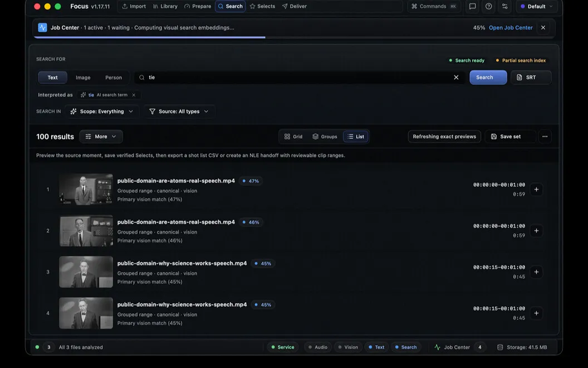Click the 47% match badge
The image size is (588, 368).
(251, 181)
